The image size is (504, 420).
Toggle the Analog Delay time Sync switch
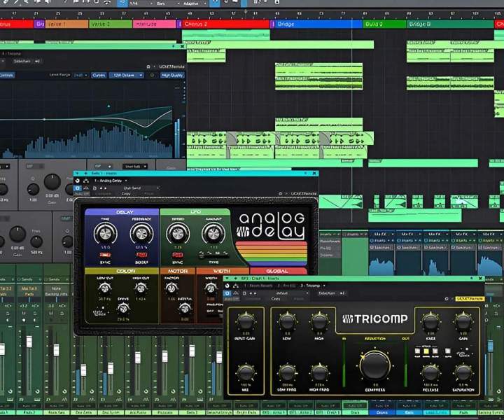click(x=105, y=255)
